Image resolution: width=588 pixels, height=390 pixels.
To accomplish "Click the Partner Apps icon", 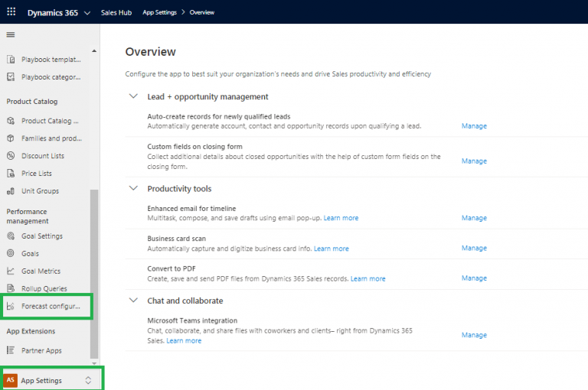I will (11, 350).
